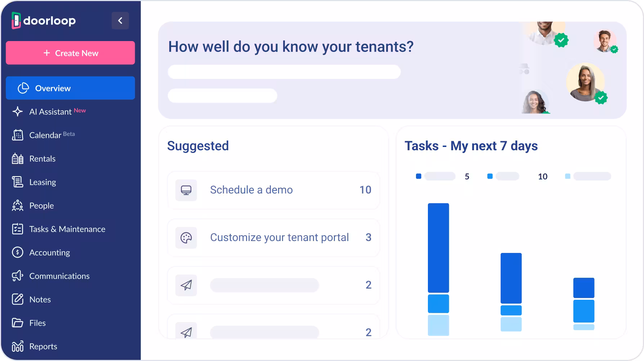Click the doorloop logo icon
The height and width of the screenshot is (361, 644).
(x=16, y=21)
